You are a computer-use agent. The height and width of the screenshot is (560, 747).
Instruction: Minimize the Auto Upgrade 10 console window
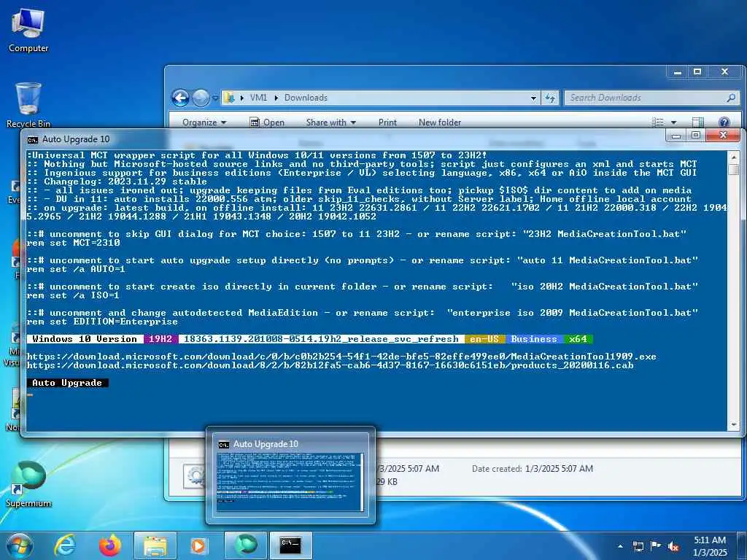point(676,136)
